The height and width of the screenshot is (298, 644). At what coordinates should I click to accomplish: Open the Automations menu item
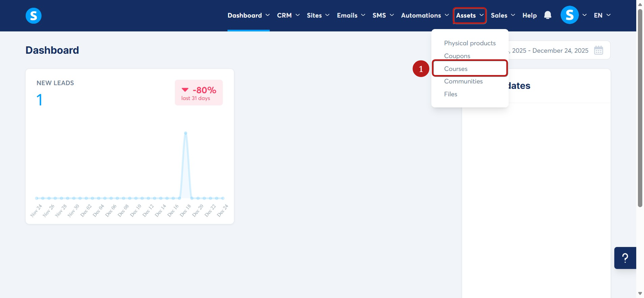[421, 16]
